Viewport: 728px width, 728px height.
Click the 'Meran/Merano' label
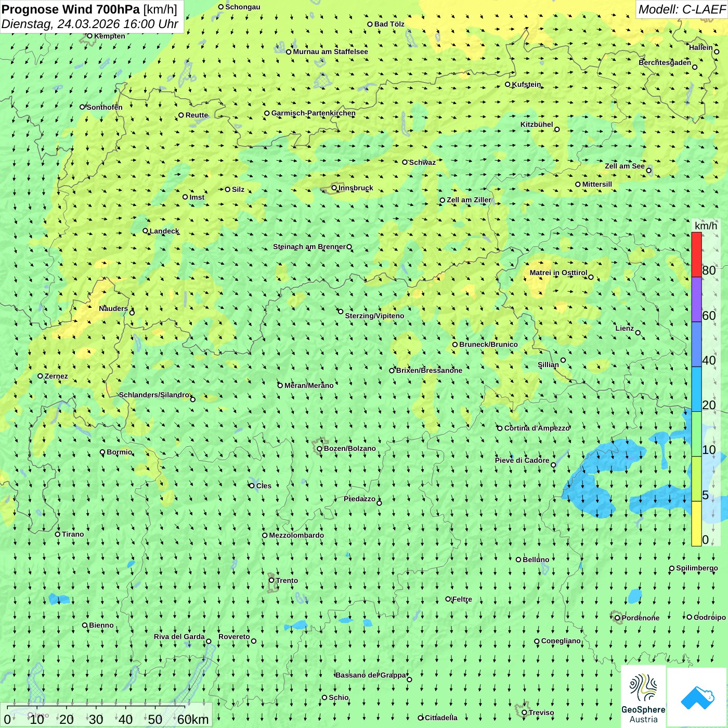tap(309, 386)
